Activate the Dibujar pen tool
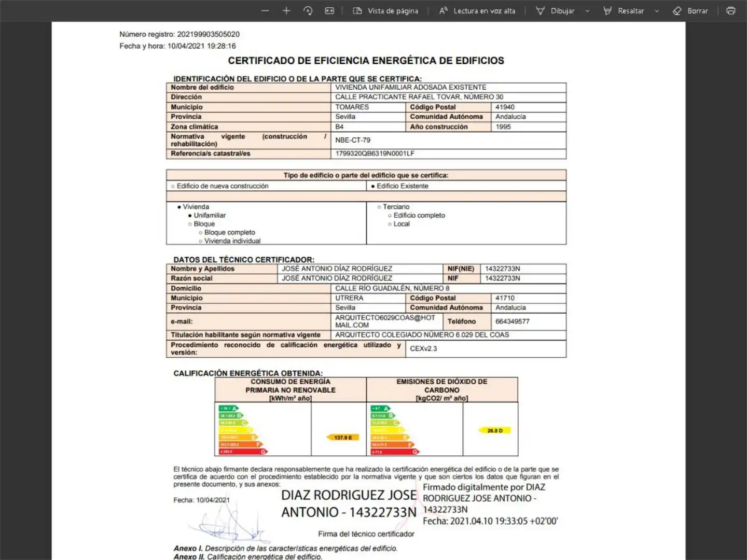 click(x=555, y=10)
